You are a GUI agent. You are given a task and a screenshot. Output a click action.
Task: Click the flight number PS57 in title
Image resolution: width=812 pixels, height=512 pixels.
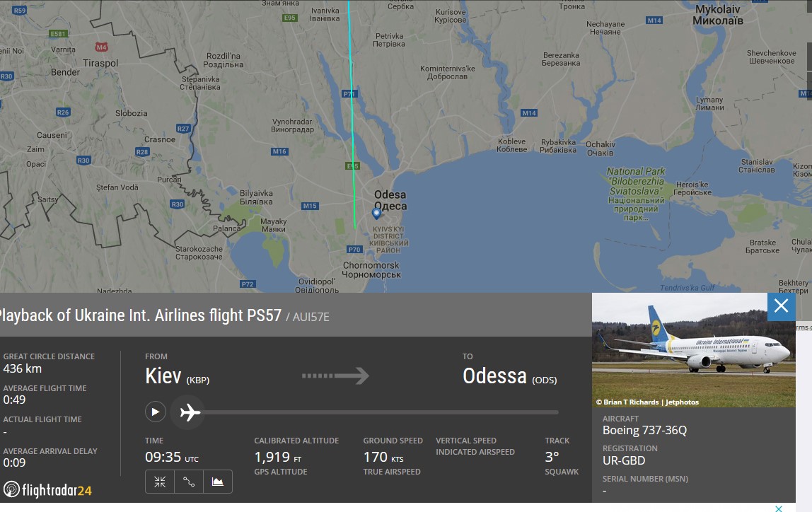(264, 315)
